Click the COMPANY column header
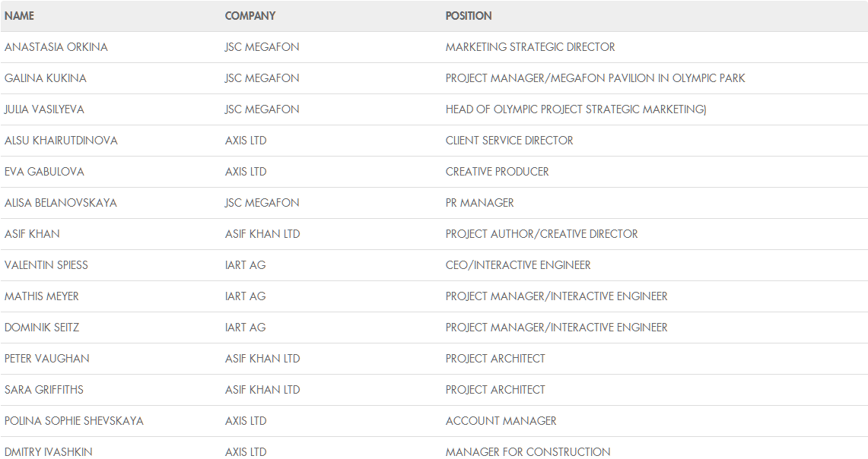 point(250,16)
